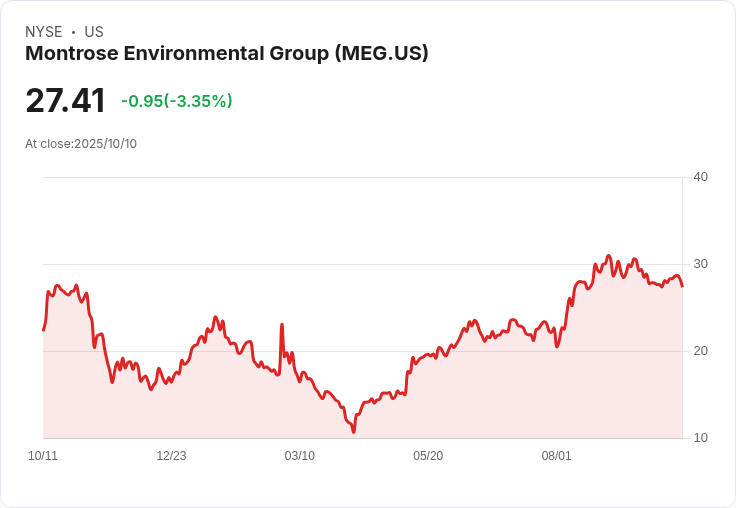736x508 pixels.
Task: Click the US market label
Action: (94, 32)
